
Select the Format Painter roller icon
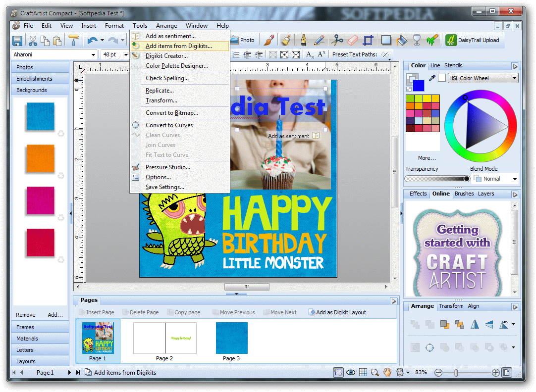(x=73, y=40)
